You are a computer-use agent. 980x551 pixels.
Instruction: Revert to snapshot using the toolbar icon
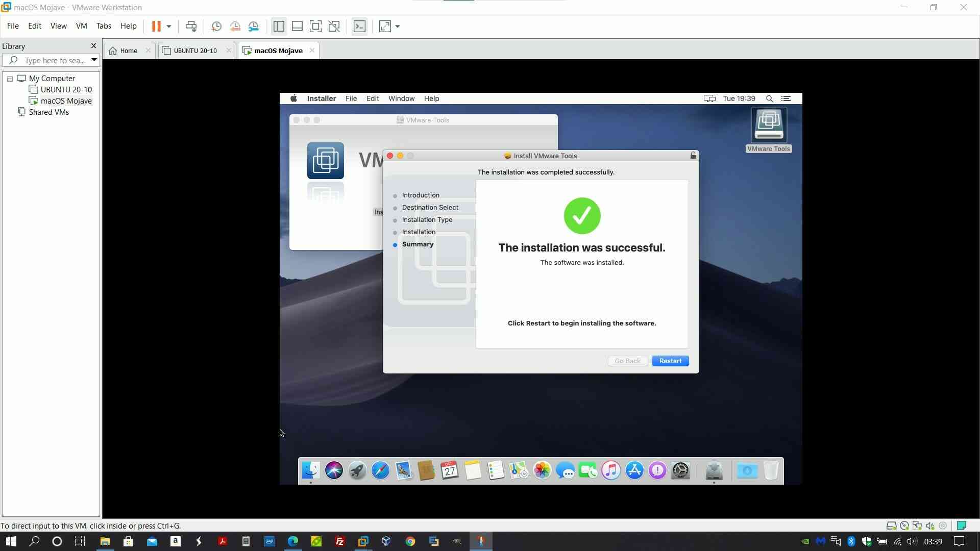[x=235, y=26]
